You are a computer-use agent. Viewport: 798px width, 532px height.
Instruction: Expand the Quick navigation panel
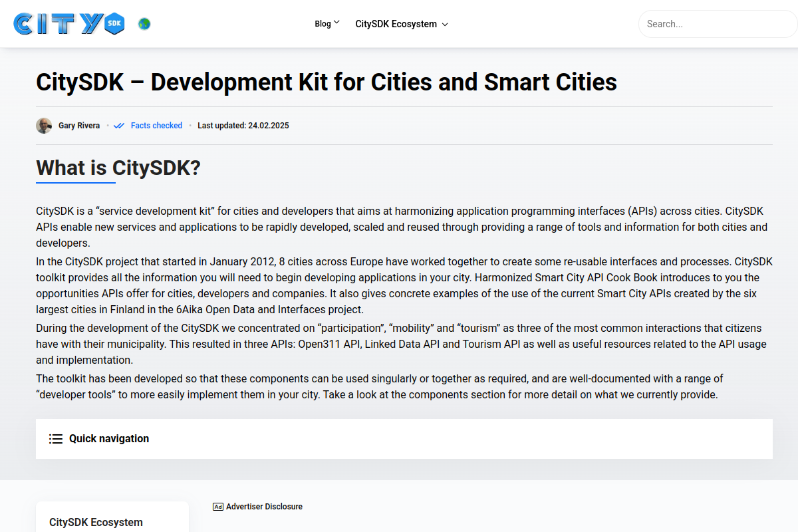point(404,439)
